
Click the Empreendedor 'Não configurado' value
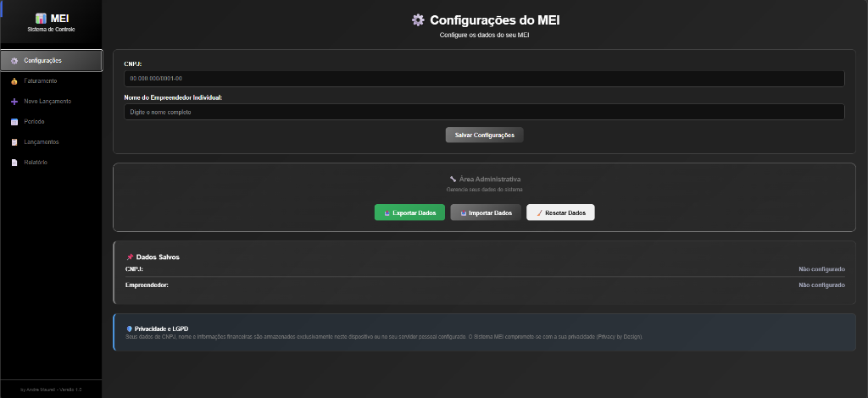(x=821, y=285)
